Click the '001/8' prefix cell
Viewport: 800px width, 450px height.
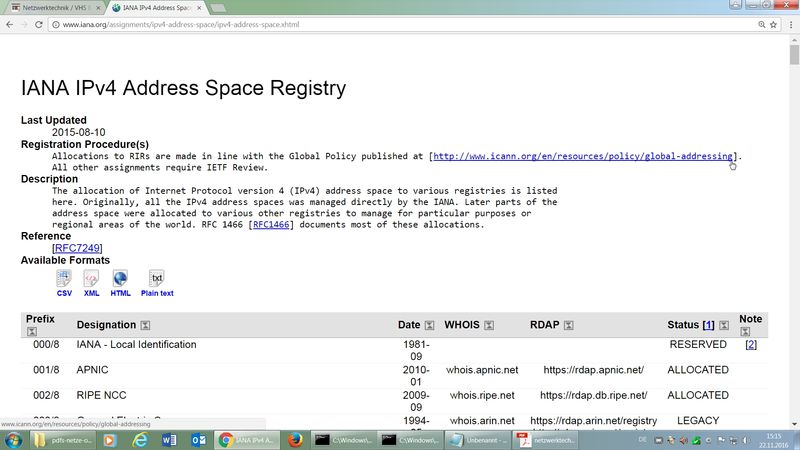click(46, 370)
